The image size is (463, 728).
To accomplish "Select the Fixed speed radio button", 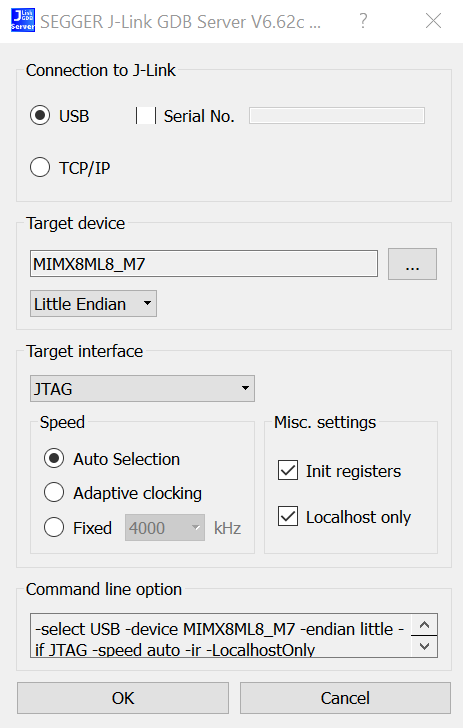I will tap(54, 527).
